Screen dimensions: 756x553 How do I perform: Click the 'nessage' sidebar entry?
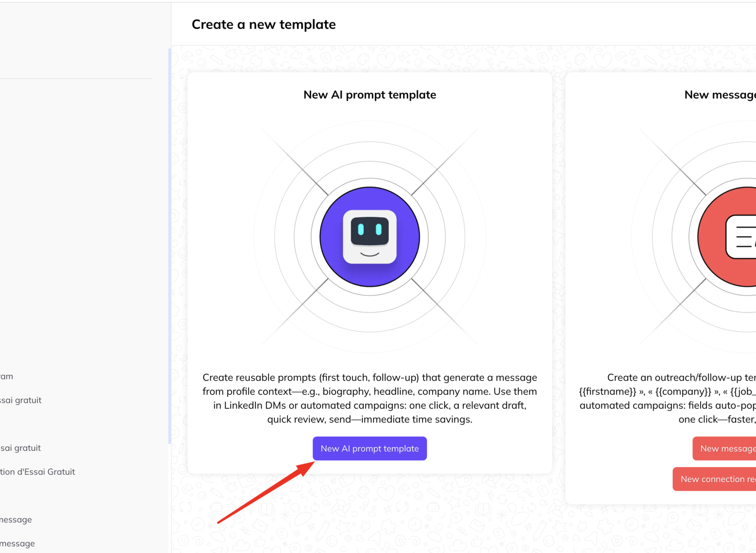(x=16, y=519)
